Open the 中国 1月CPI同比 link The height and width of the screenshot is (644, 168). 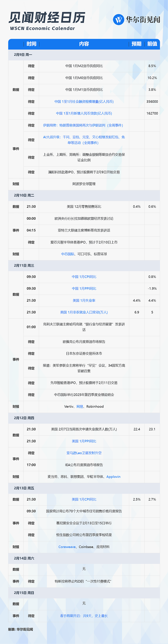click(84, 277)
